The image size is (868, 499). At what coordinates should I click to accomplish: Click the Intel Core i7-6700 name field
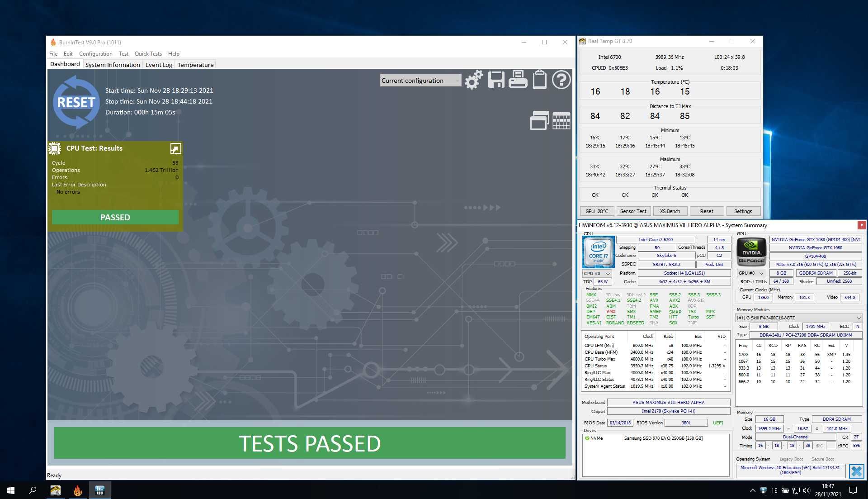656,239
